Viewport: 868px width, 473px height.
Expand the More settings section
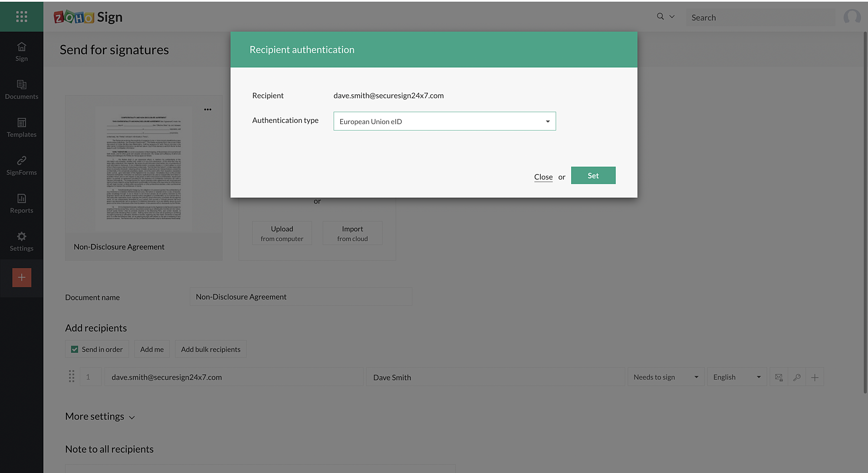click(x=100, y=417)
